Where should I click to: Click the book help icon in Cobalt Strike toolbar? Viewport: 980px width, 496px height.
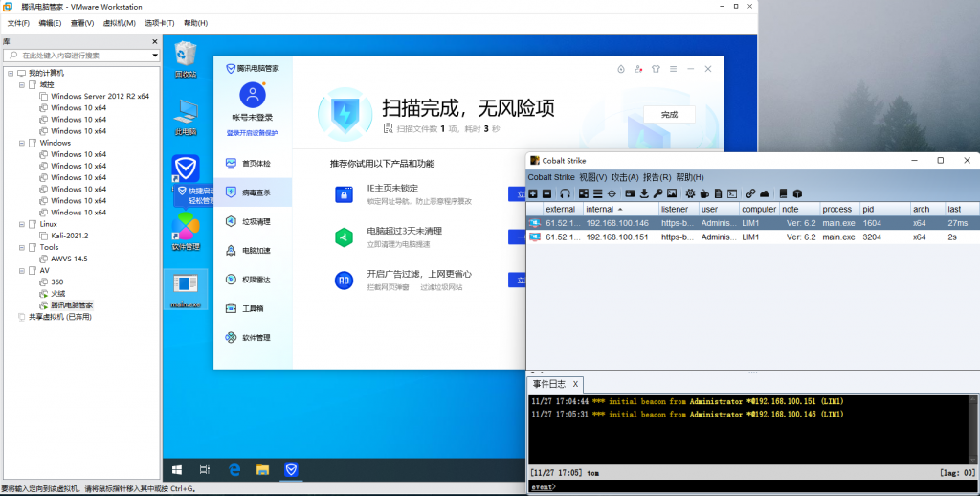783,193
